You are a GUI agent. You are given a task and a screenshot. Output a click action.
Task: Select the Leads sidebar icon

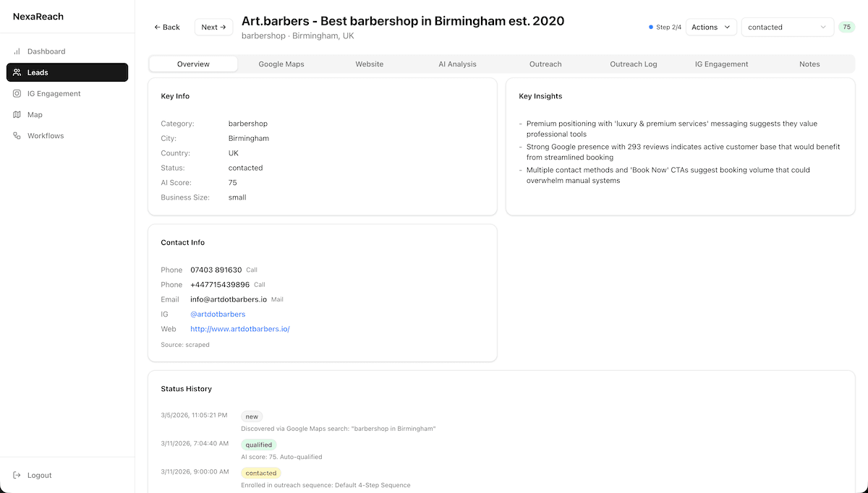[x=16, y=72]
